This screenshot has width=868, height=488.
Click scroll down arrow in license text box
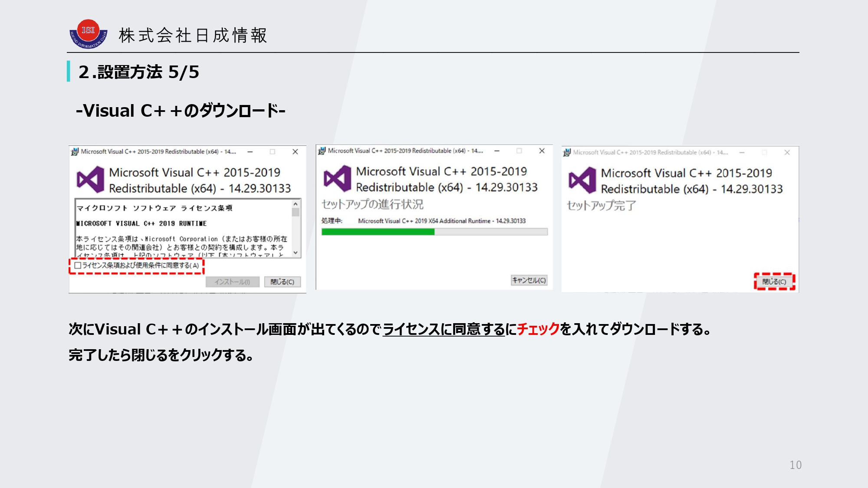296,252
